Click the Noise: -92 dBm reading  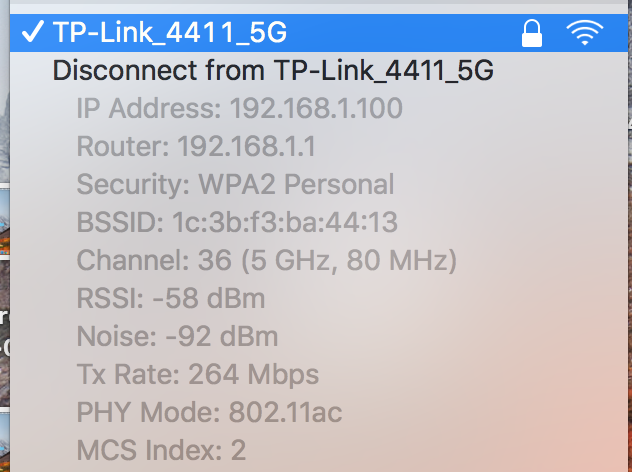(x=177, y=336)
